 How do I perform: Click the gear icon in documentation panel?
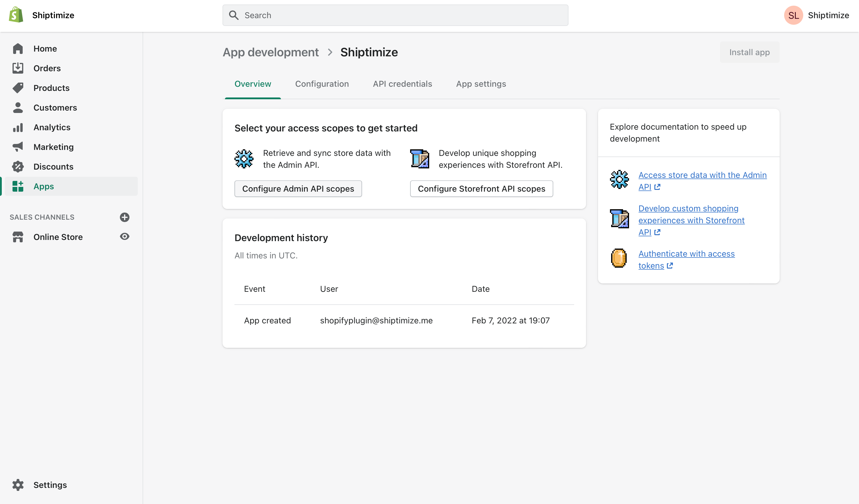tap(619, 179)
